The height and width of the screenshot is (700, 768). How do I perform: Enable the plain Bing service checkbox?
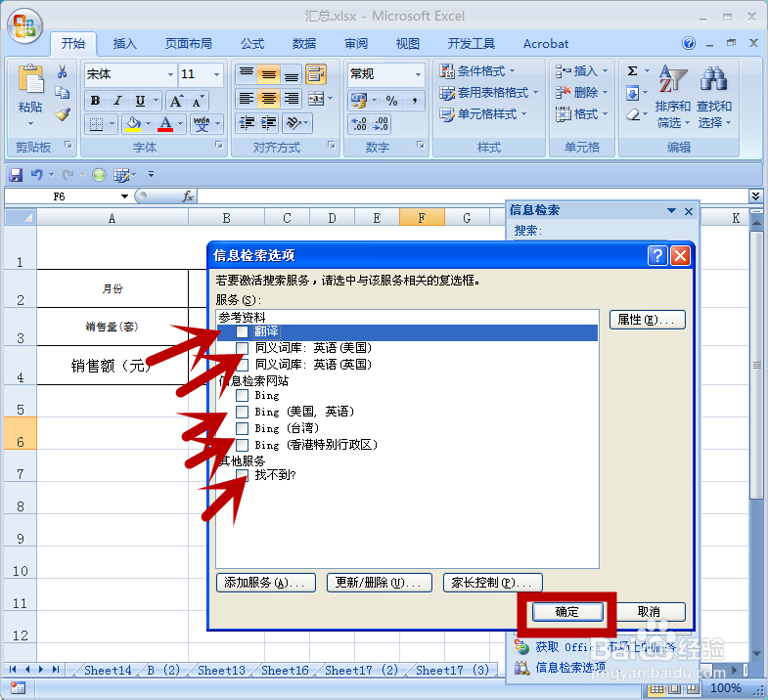pos(242,395)
